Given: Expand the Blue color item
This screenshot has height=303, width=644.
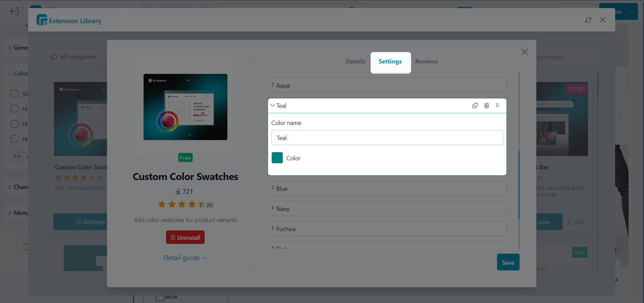Looking at the screenshot, I should pos(387,188).
